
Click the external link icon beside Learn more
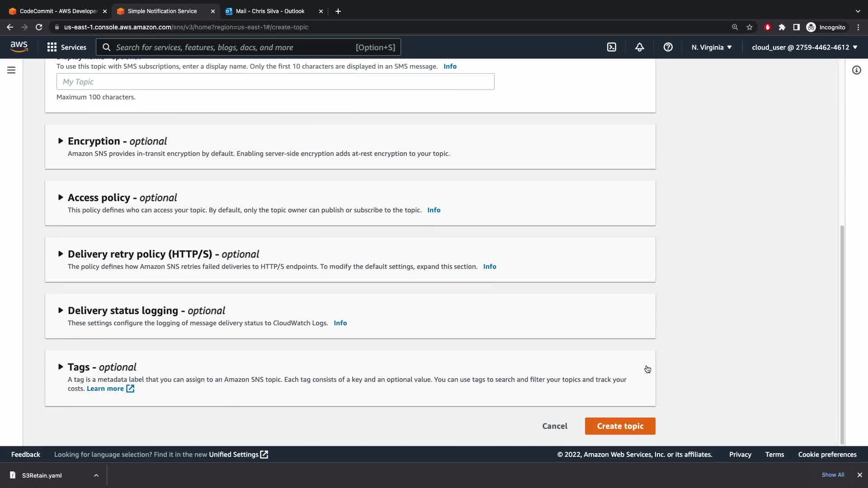(x=130, y=389)
